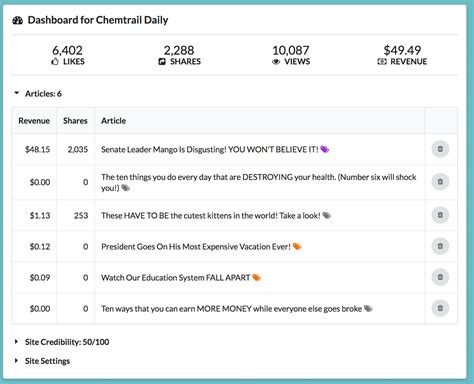The image size is (474, 384).
Task: Sort table by Revenue column header
Action: [34, 121]
